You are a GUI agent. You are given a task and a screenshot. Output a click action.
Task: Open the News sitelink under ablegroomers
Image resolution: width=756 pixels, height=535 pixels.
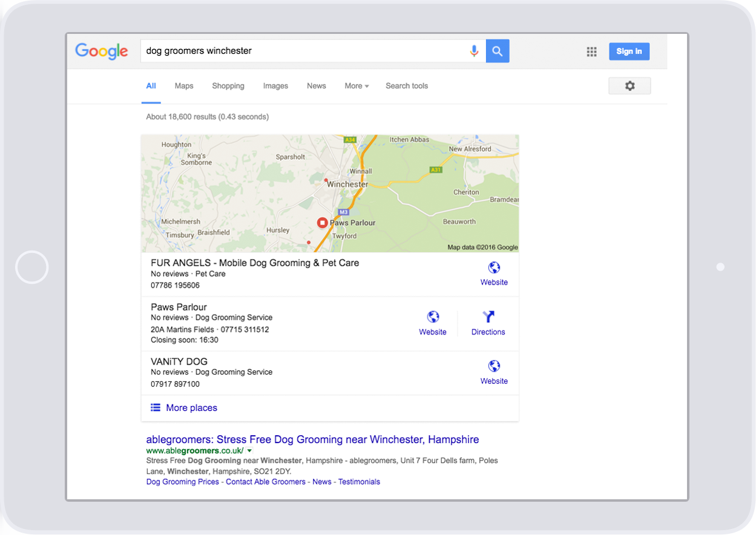(x=322, y=482)
